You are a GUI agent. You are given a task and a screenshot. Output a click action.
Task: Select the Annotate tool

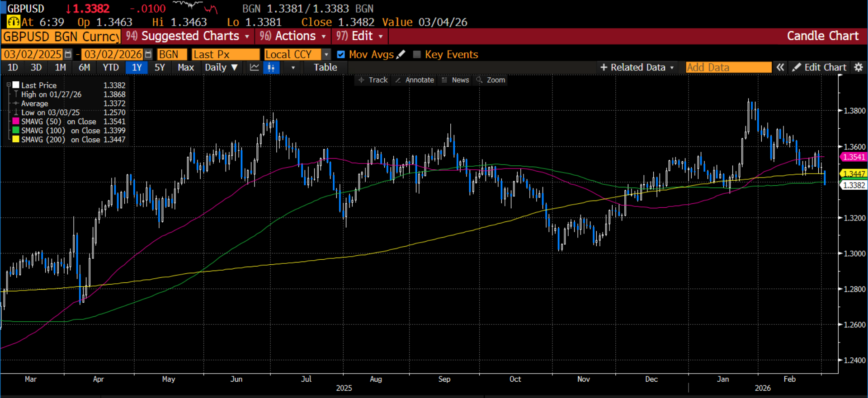click(x=415, y=80)
